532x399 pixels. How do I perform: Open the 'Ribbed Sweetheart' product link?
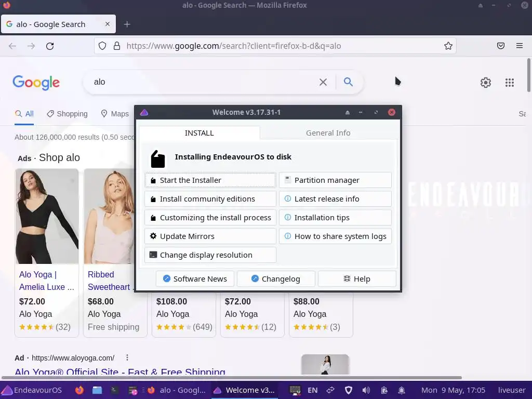point(111,281)
